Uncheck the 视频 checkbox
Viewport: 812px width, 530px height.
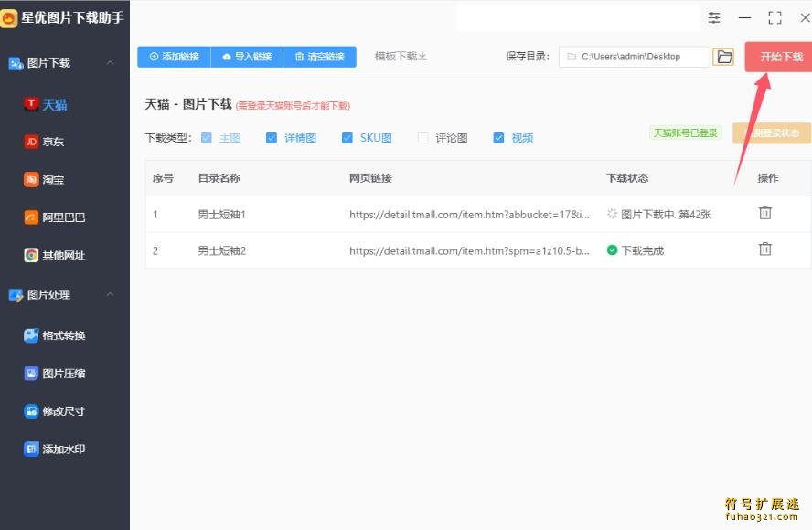point(498,138)
